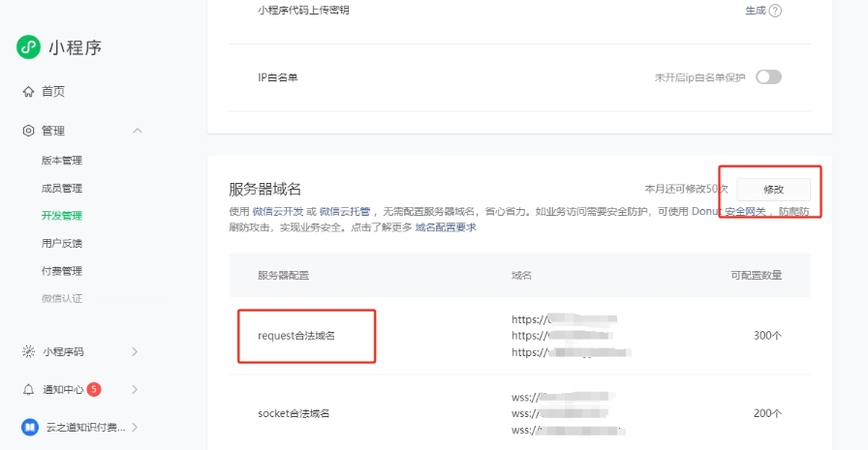Open 付费管理 in the sidebar
Screen dimensions: 868x450
61,271
